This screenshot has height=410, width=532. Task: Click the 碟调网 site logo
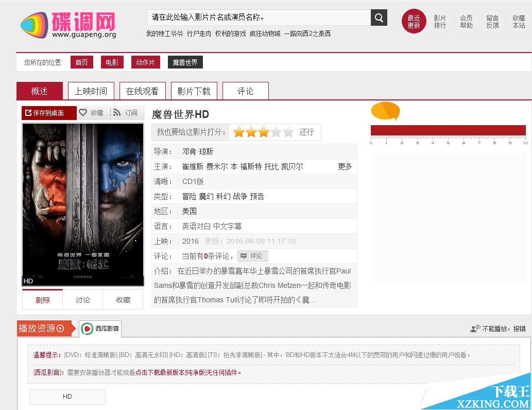tap(68, 25)
